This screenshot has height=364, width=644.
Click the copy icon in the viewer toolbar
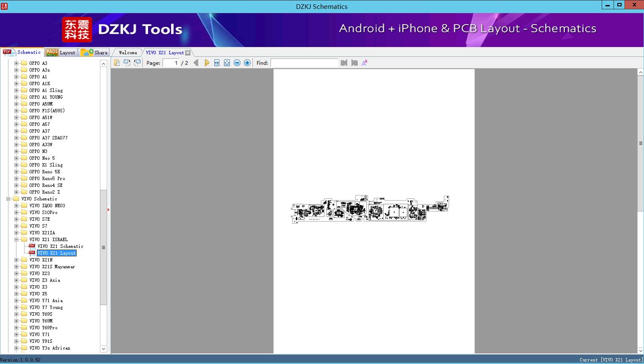point(117,63)
